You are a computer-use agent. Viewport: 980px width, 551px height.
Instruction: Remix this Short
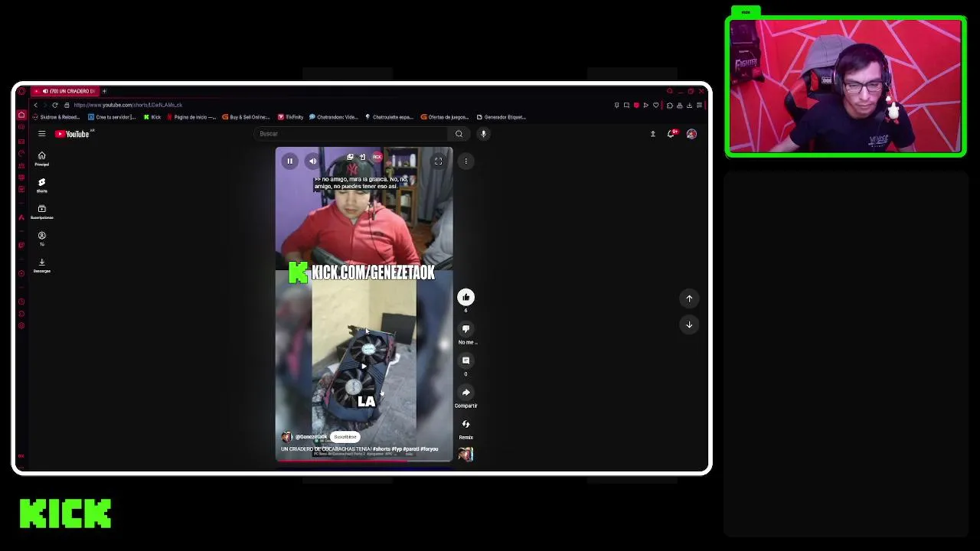tap(465, 424)
